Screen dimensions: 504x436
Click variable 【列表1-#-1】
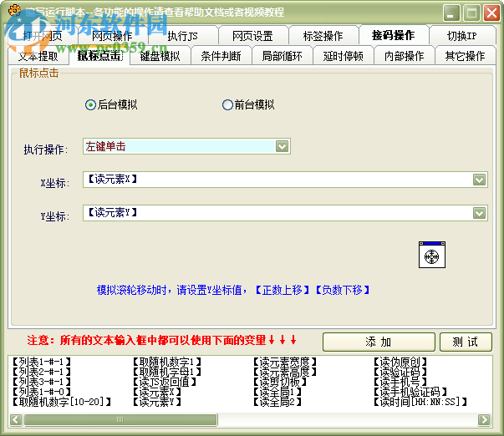[x=42, y=362]
